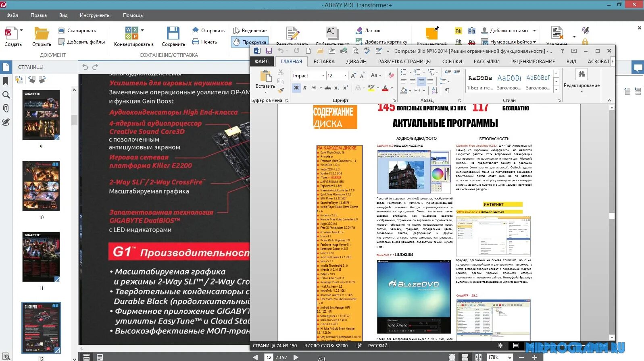Toggle strikethrough abc in Word
The width and height of the screenshot is (644, 361).
click(x=328, y=88)
